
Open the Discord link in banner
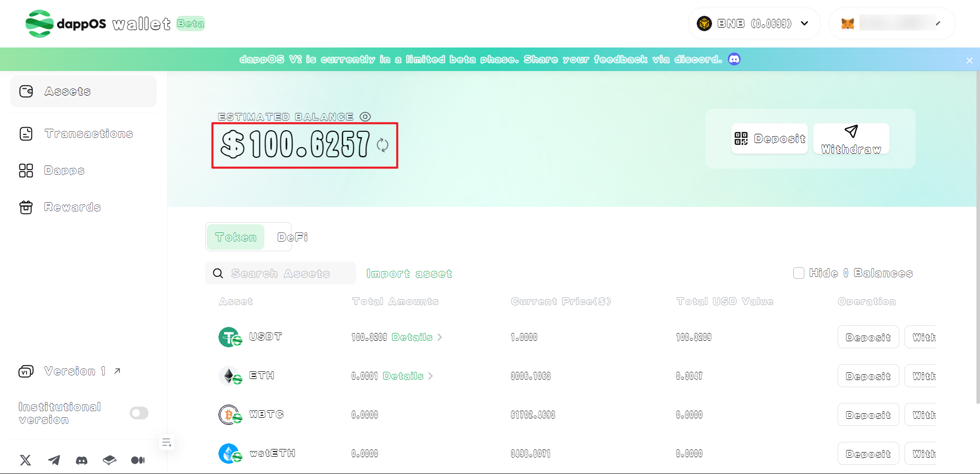coord(734,59)
